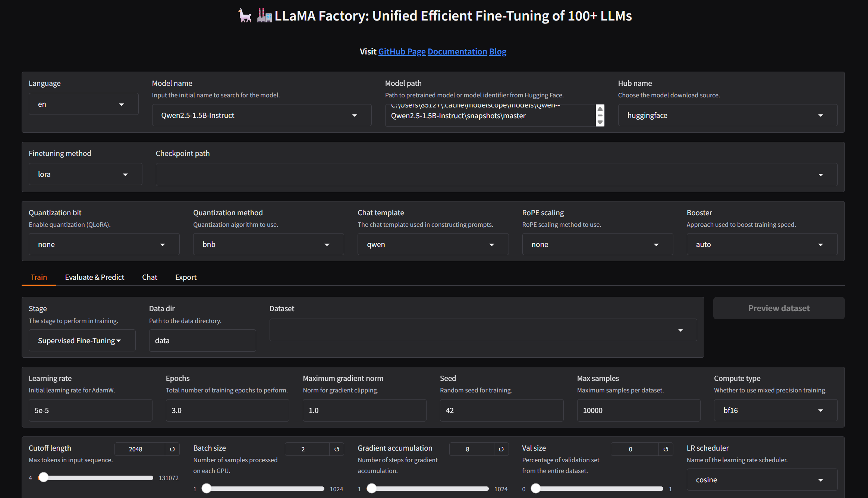The width and height of the screenshot is (868, 498).
Task: Open the Booster dropdown
Action: pyautogui.click(x=762, y=244)
